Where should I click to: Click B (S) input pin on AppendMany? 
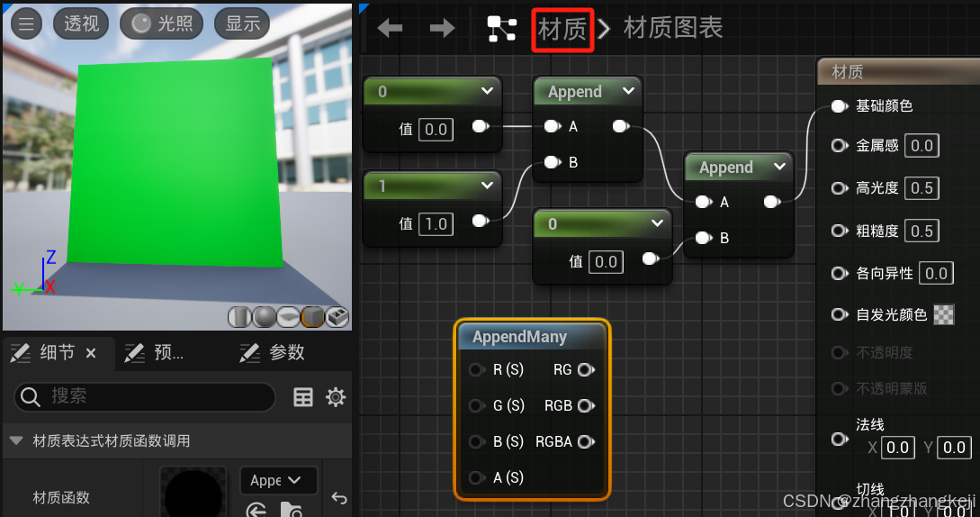(476, 442)
